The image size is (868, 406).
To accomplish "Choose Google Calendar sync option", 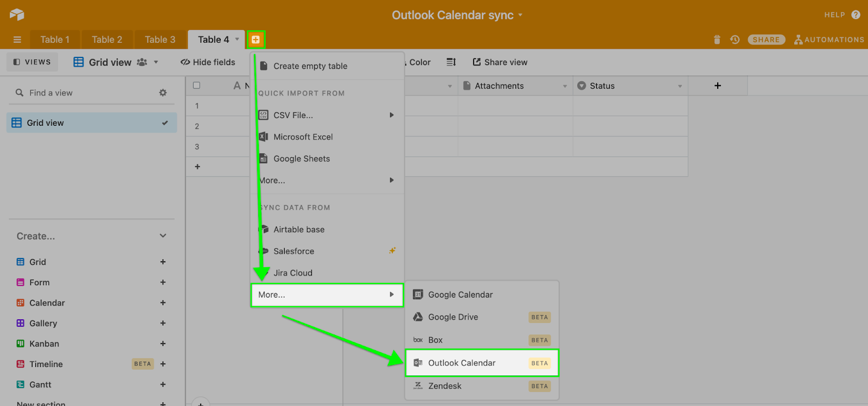I will click(x=482, y=294).
